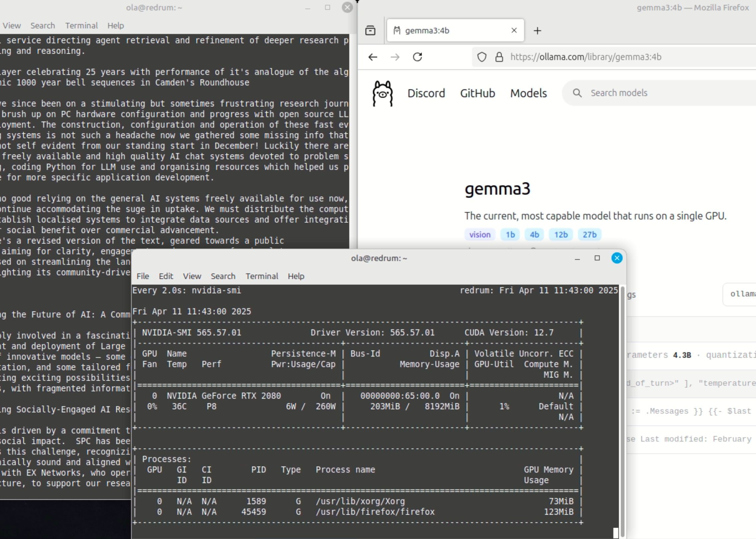Open View menu in nvidia-smi terminal
Viewport: 756px width, 539px height.
click(x=192, y=276)
